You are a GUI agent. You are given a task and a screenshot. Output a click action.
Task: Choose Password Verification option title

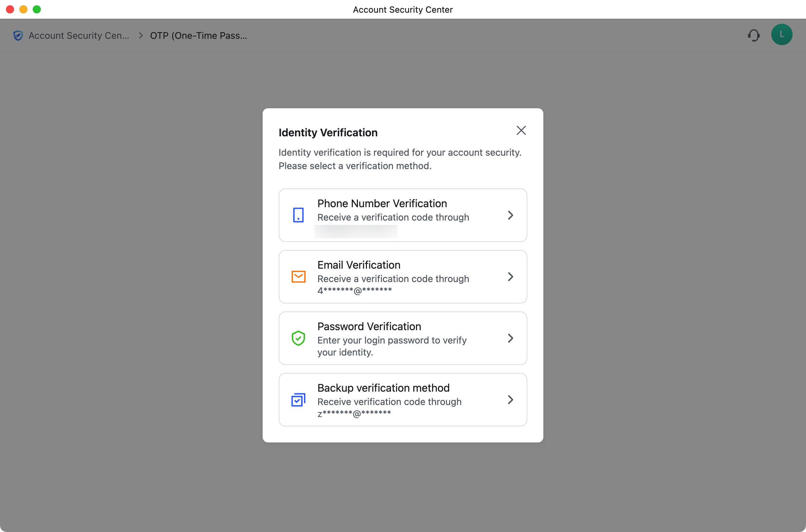coord(369,326)
